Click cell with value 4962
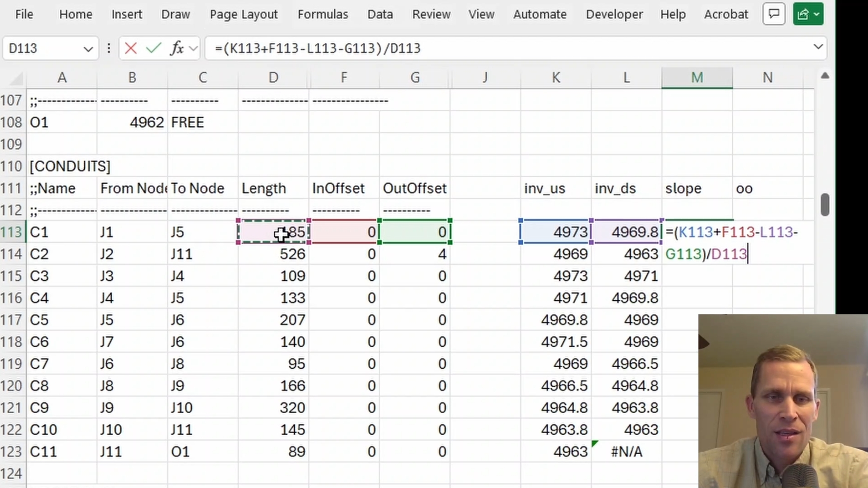Image resolution: width=868 pixels, height=488 pixels. (x=132, y=122)
